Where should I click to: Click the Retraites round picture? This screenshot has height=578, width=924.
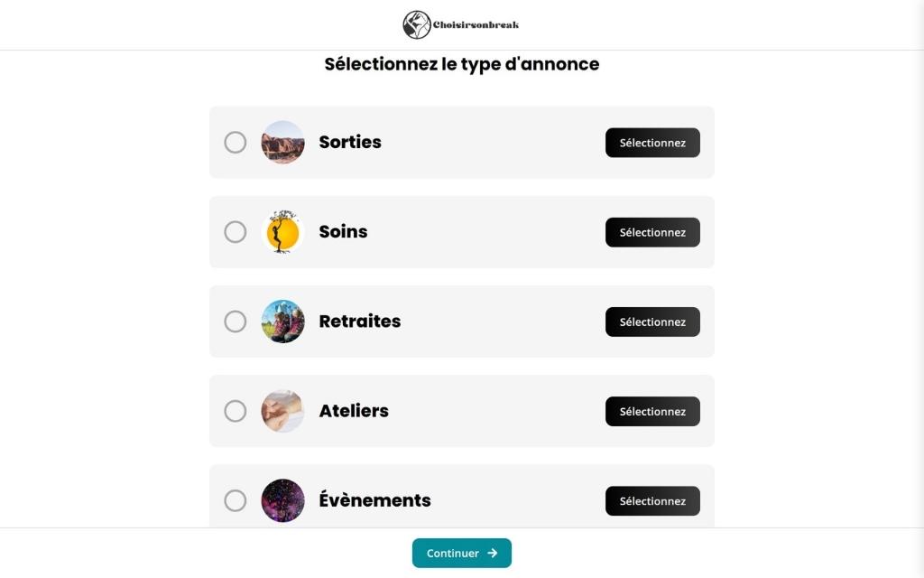(282, 322)
